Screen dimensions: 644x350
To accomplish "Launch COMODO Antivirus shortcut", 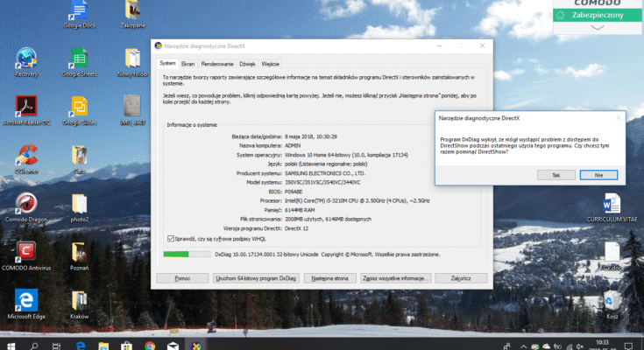I will pyautogui.click(x=26, y=256).
